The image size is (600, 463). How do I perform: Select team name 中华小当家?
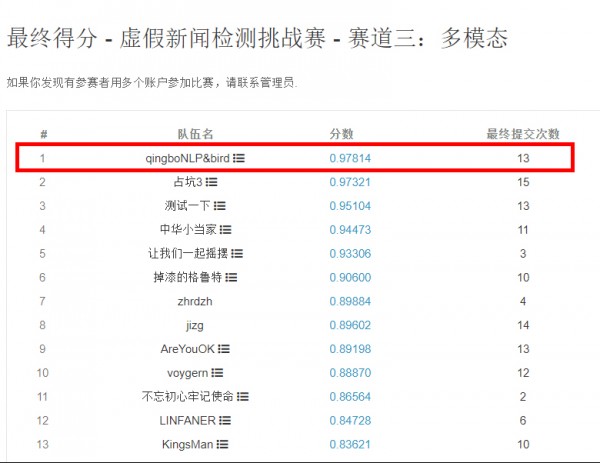188,230
